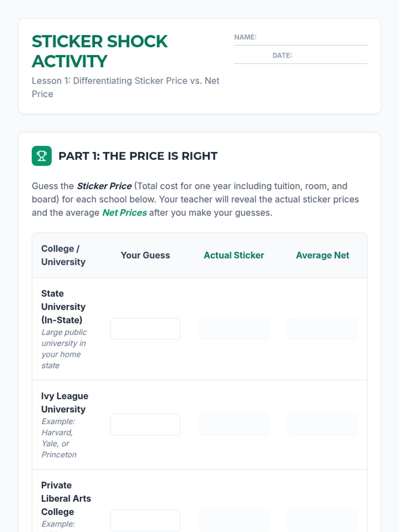Click Average Net box for State University
Viewport: 399px width, 532px height.
[323, 329]
